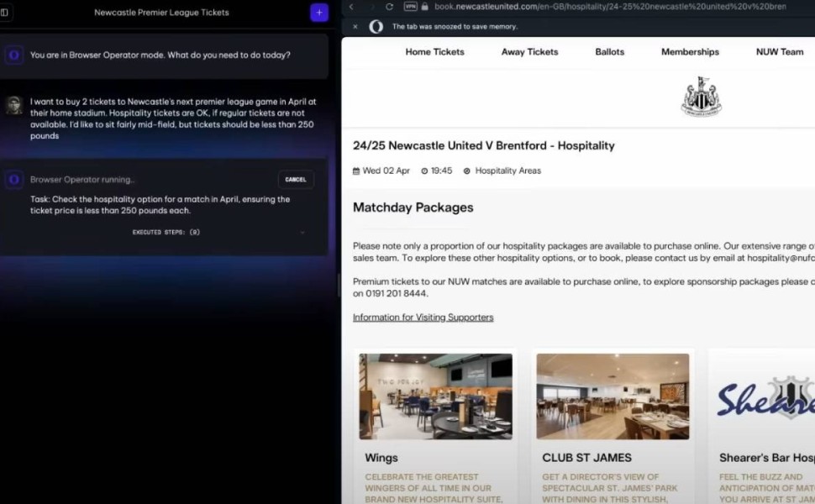The width and height of the screenshot is (815, 504).
Task: Click the browser back arrow
Action: point(351,7)
